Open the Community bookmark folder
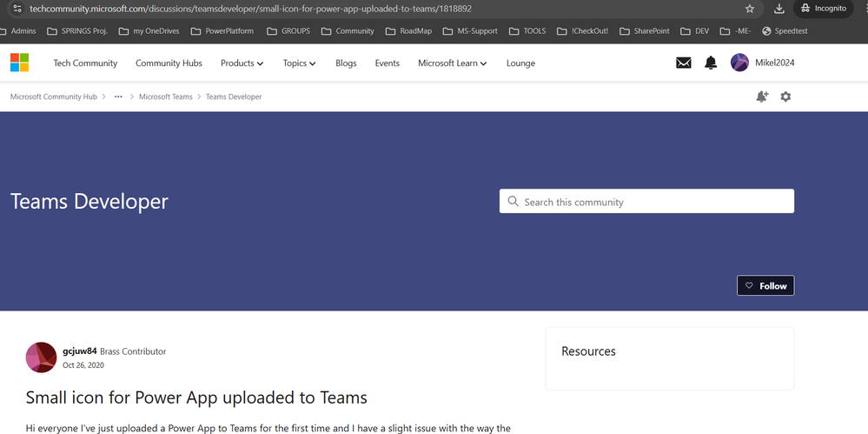The image size is (868, 434). (x=348, y=31)
